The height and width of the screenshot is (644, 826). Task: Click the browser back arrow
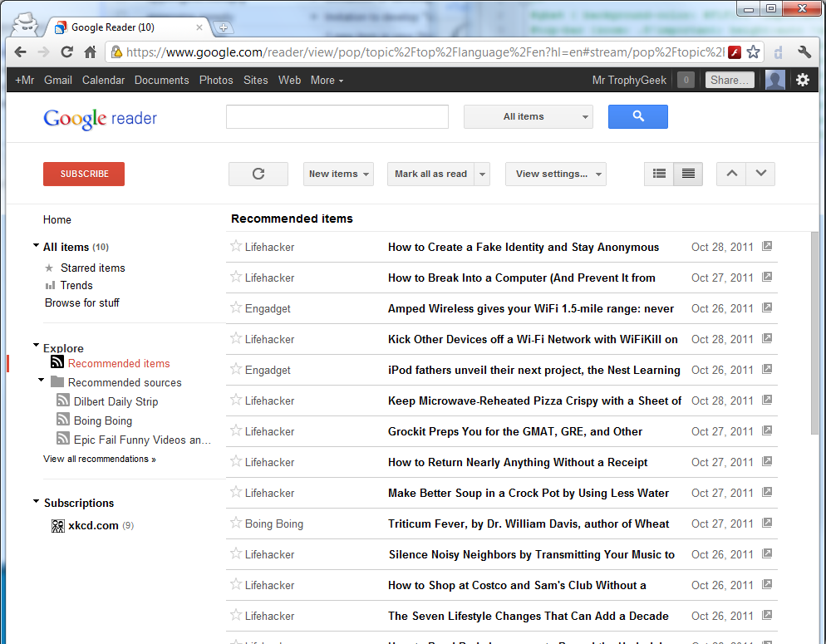(x=21, y=52)
